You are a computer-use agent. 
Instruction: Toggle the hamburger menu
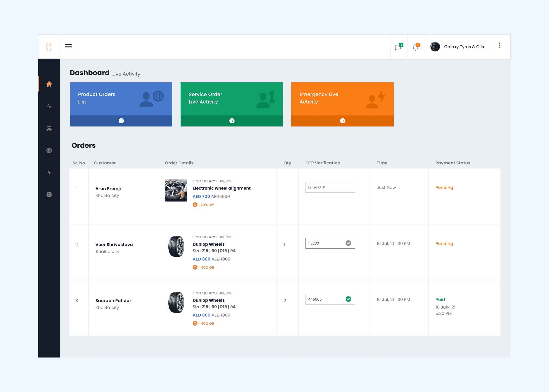(68, 47)
